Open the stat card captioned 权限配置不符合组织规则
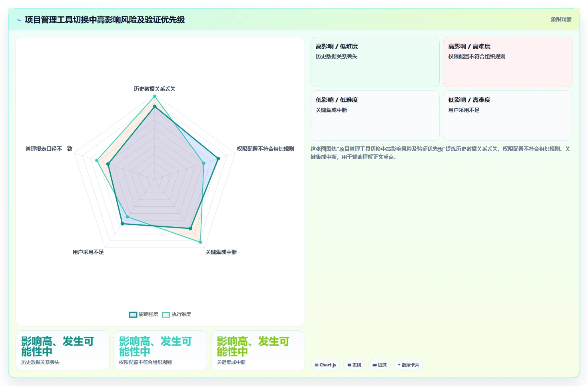This screenshot has height=386, width=588. [160, 350]
